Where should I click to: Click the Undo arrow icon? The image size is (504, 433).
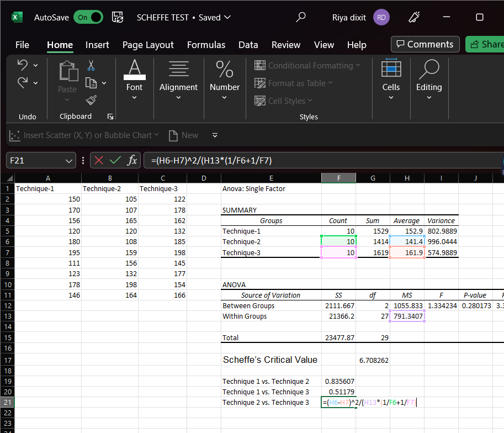[23, 65]
